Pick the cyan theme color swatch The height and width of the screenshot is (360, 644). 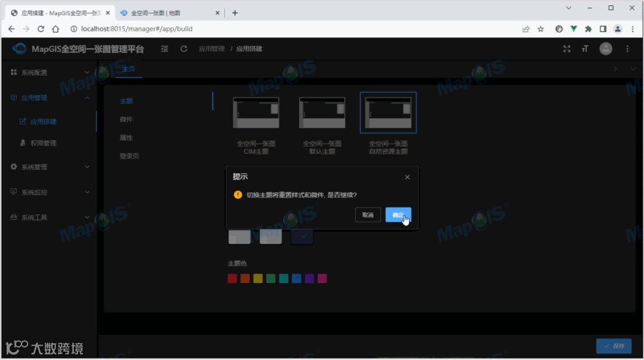click(x=283, y=278)
